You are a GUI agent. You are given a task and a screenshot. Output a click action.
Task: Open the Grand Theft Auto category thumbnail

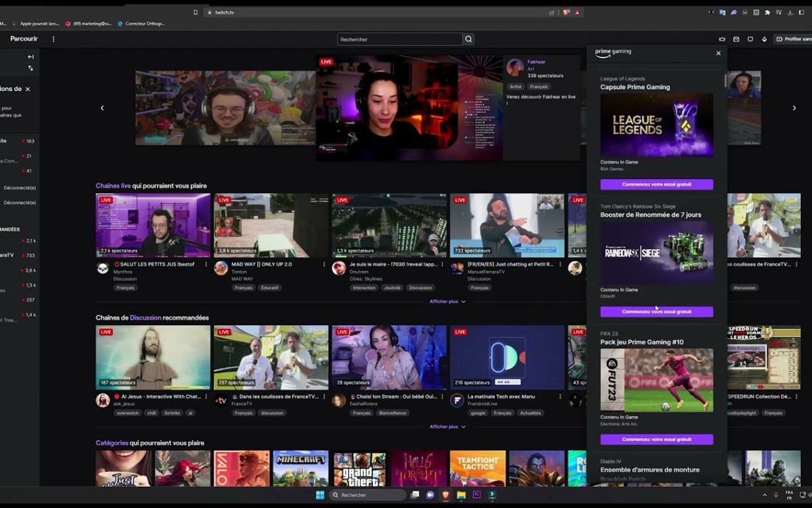pyautogui.click(x=359, y=469)
